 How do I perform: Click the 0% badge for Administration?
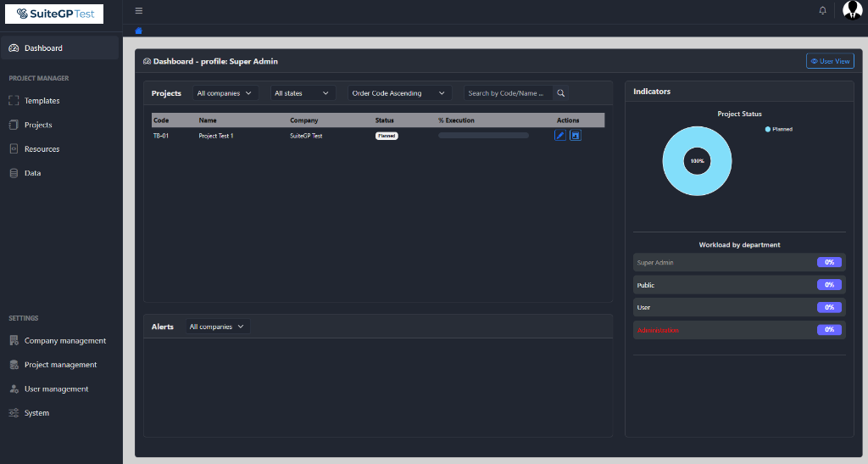(x=829, y=329)
